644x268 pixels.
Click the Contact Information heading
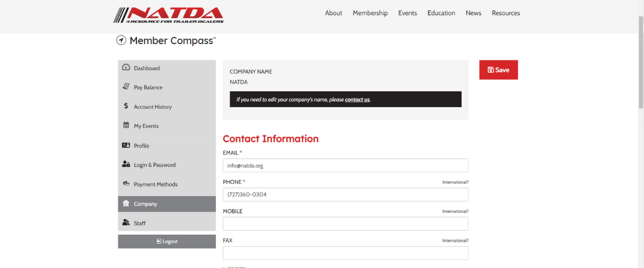pyautogui.click(x=270, y=139)
